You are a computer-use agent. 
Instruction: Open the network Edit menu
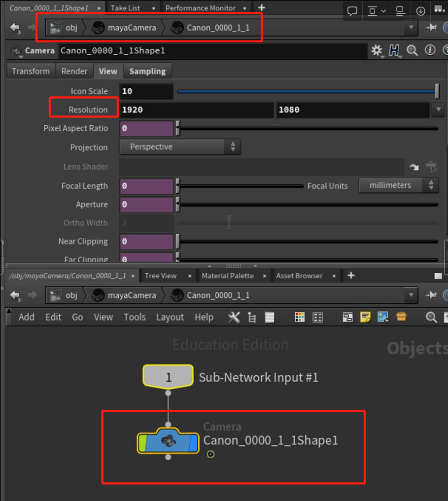(53, 317)
